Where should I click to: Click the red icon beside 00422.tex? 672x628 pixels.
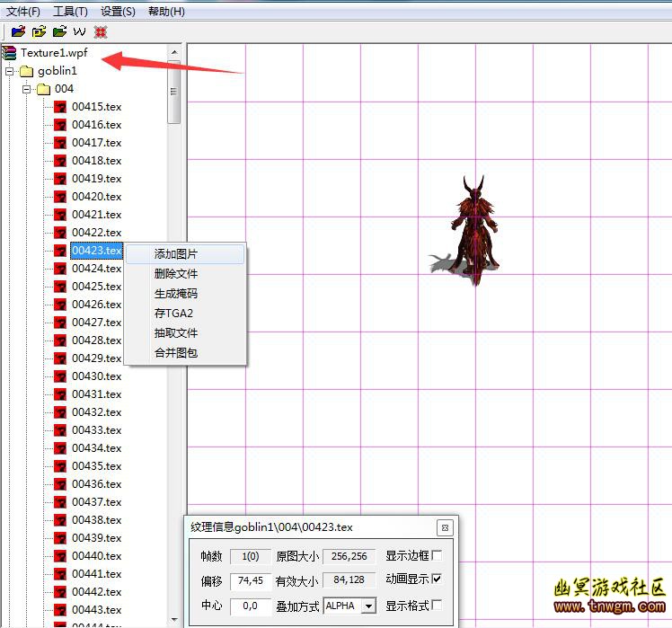(60, 233)
